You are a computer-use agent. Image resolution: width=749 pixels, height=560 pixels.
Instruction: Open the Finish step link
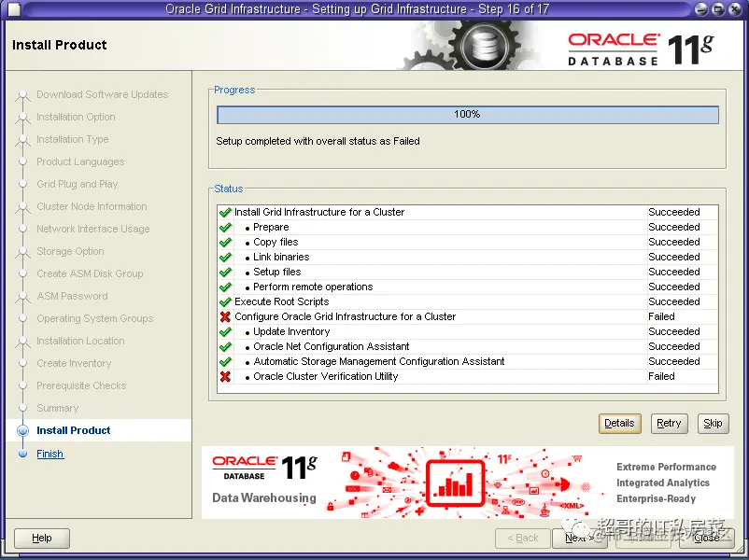click(x=50, y=454)
